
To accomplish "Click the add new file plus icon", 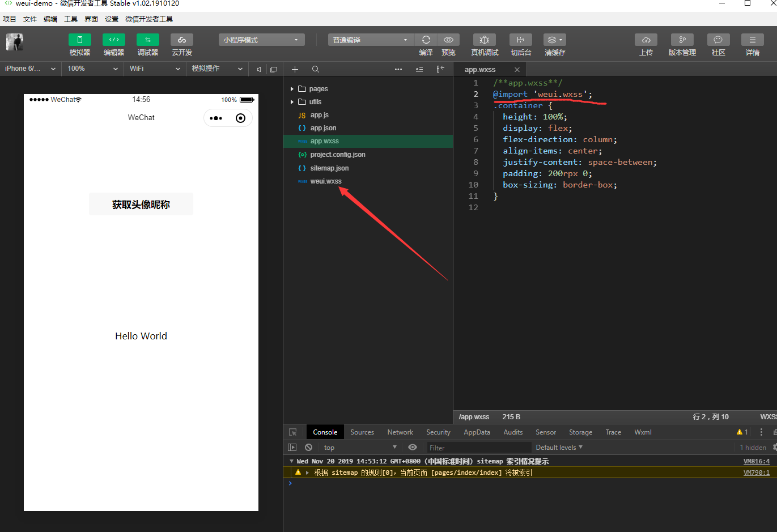I will [295, 69].
